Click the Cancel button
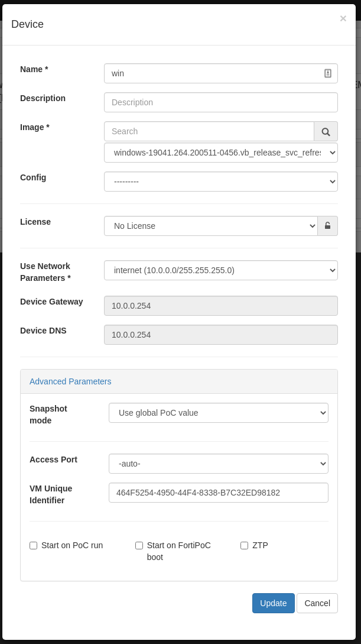 click(x=317, y=603)
